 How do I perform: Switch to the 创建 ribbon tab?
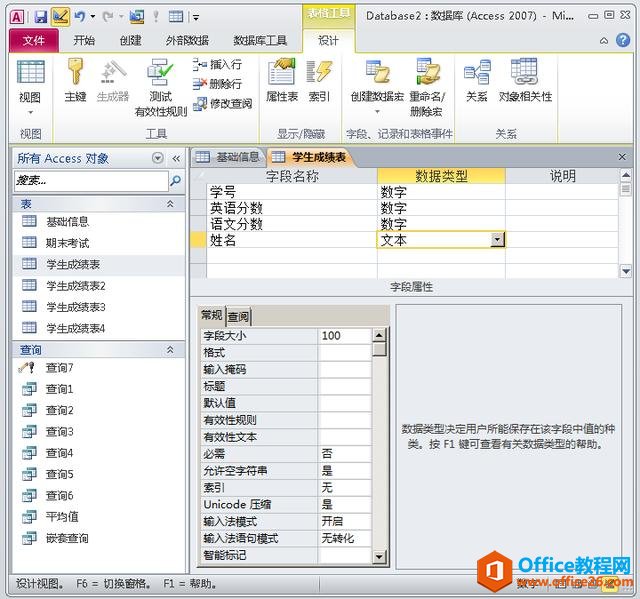pyautogui.click(x=130, y=40)
